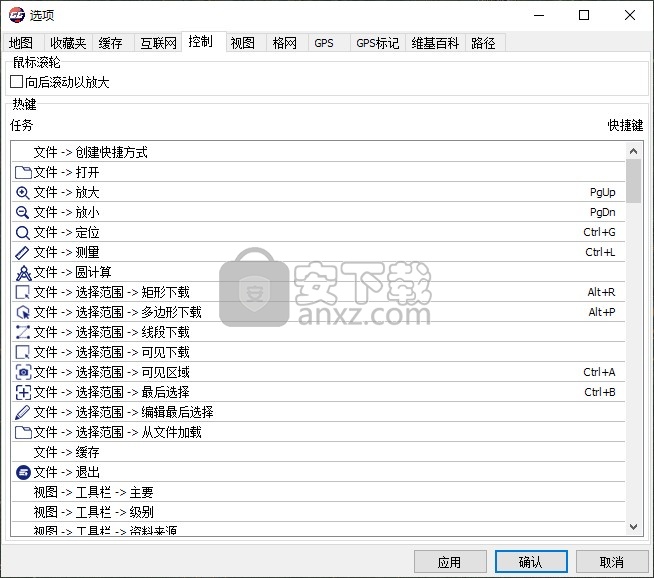This screenshot has height=578, width=654.
Task: Click the PgDn shortcut cell
Action: 603,213
